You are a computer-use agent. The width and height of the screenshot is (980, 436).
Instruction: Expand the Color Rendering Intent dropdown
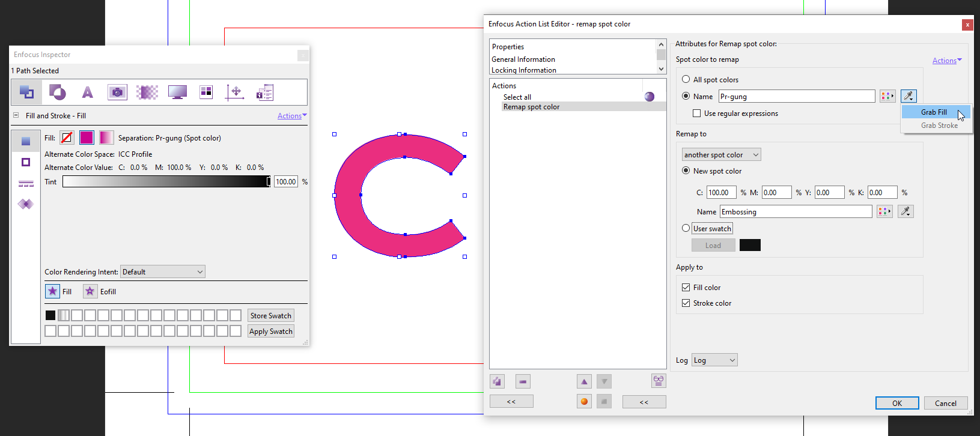tap(162, 272)
